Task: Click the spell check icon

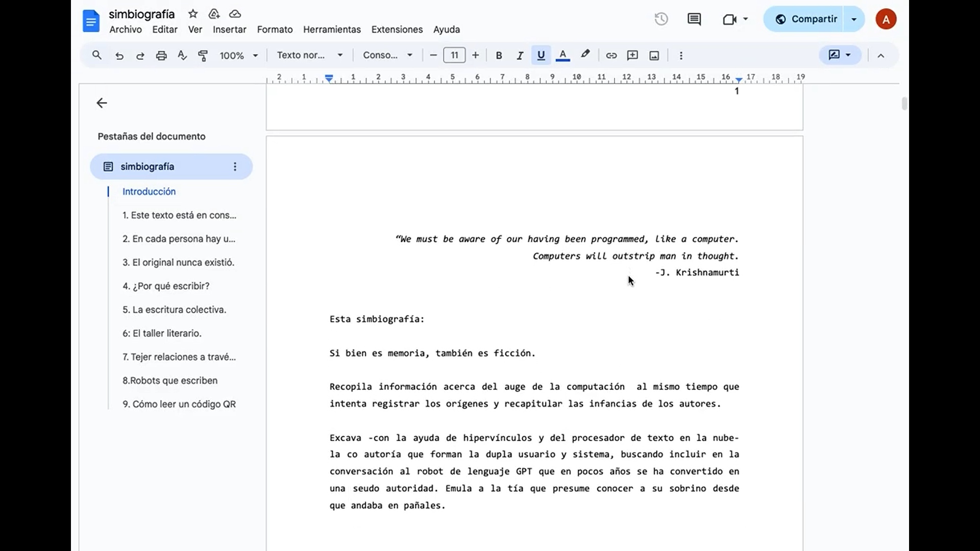Action: (x=182, y=56)
